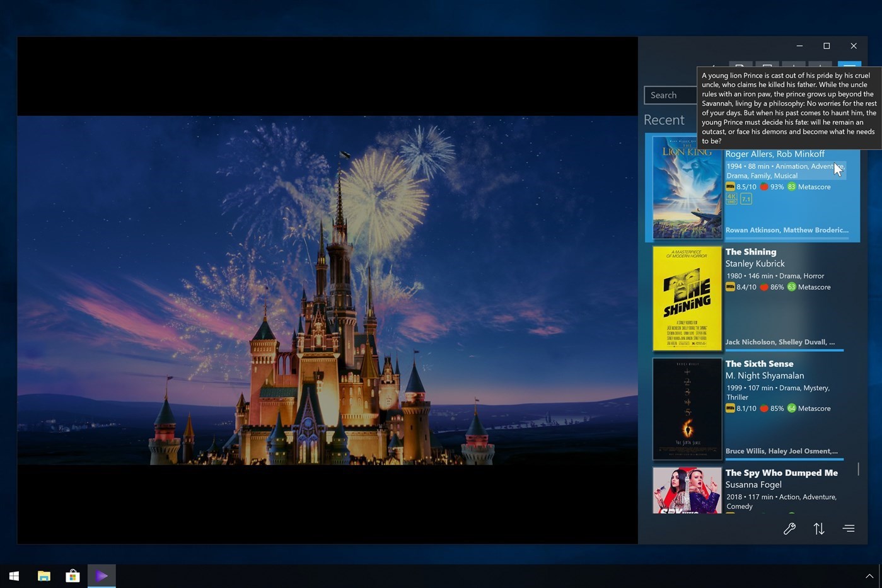Select the highlighted blue toolbar icon
The width and height of the screenshot is (882, 588).
point(849,68)
